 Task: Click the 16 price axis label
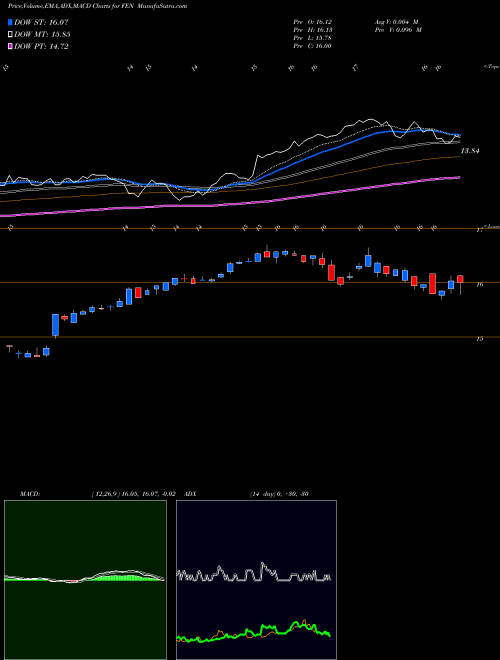[479, 285]
